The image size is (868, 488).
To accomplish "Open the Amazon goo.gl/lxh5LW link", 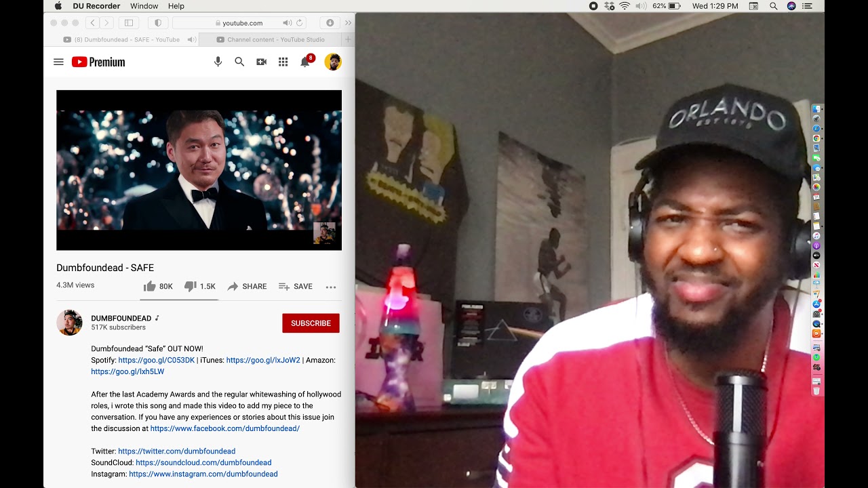I will [127, 371].
